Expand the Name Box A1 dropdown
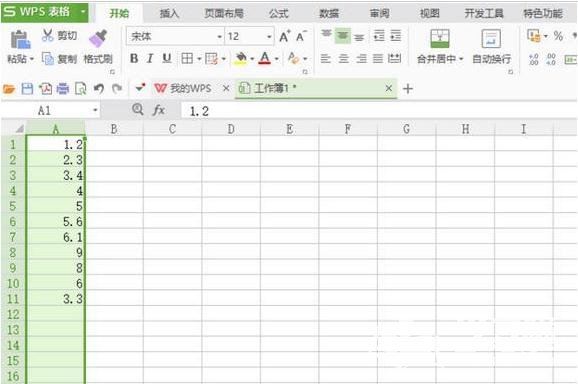 95,110
